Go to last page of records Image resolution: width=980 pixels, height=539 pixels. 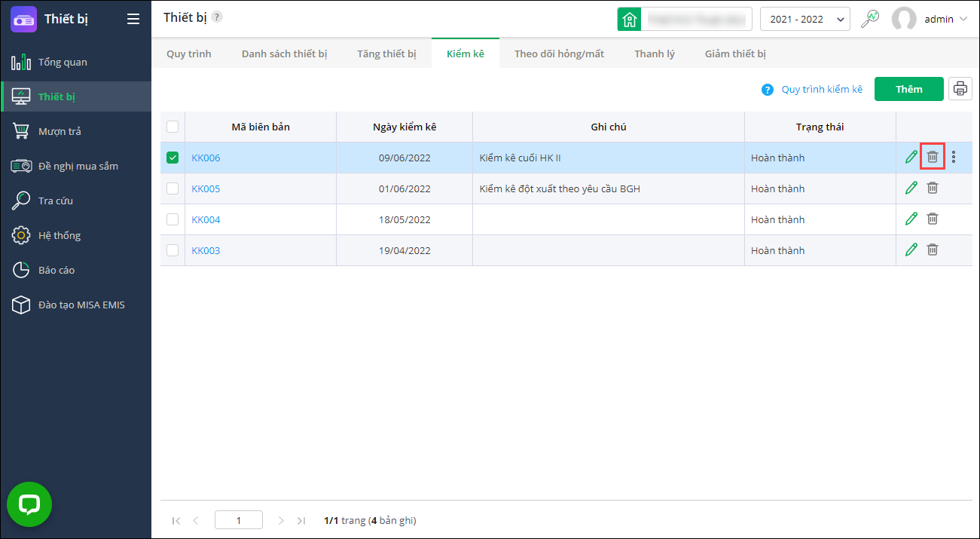301,520
